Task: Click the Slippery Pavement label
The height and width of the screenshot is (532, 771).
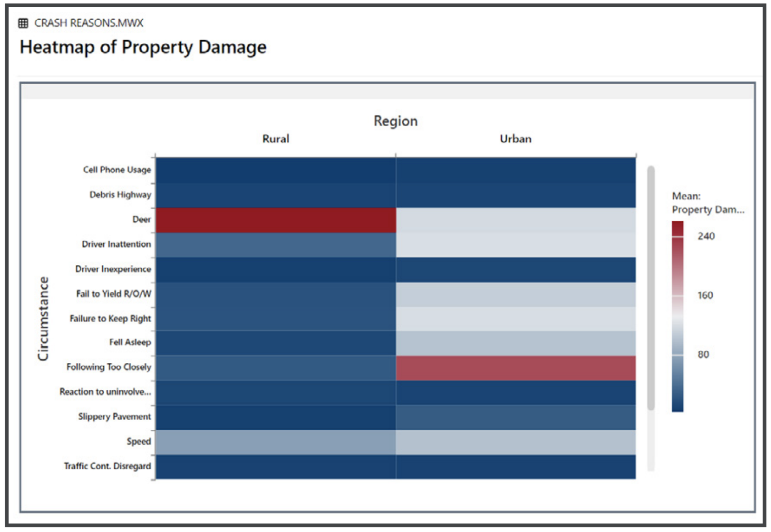Action: coord(114,416)
